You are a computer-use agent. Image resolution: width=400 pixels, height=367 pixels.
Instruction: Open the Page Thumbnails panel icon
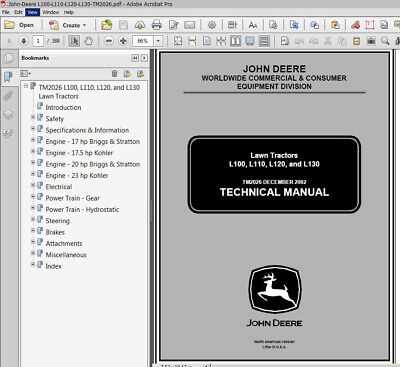click(x=9, y=58)
